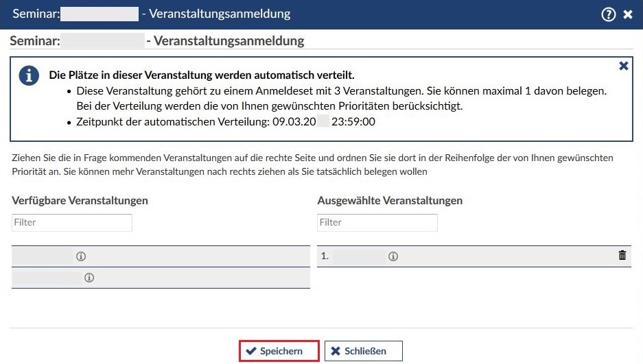This screenshot has height=364, width=643.
Task: Close the dialog via title bar X
Action: point(627,14)
